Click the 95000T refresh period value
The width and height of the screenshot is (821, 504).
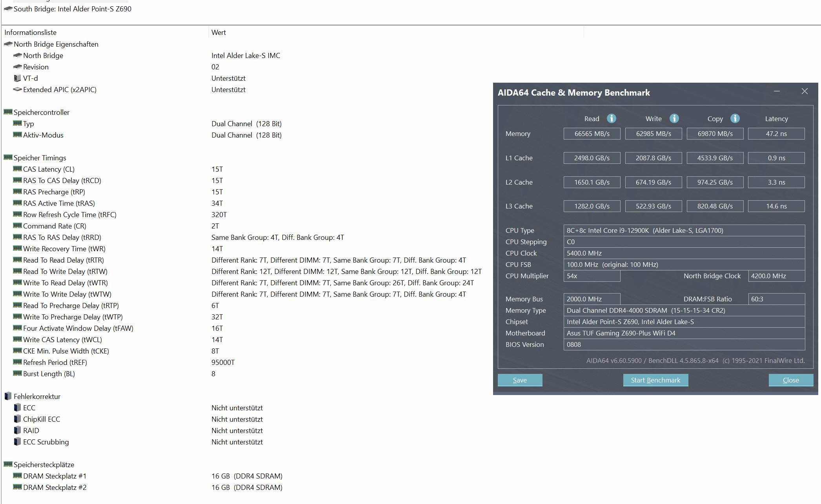223,363
